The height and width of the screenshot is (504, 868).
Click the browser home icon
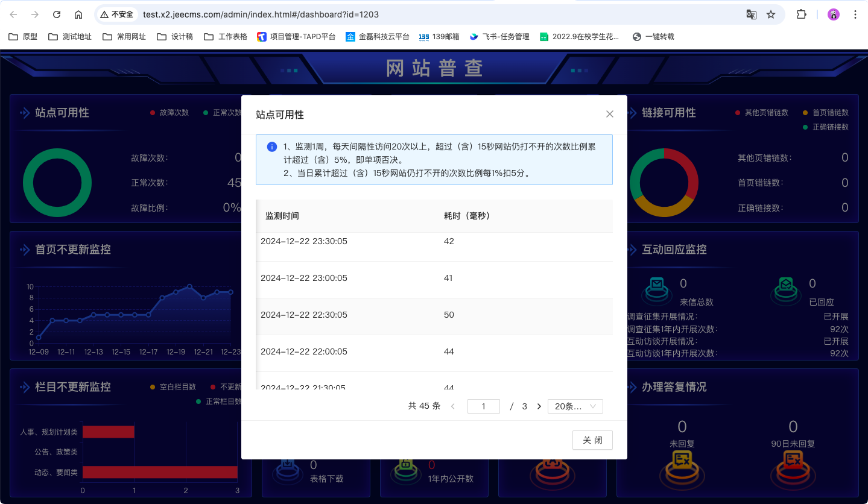[x=78, y=14]
